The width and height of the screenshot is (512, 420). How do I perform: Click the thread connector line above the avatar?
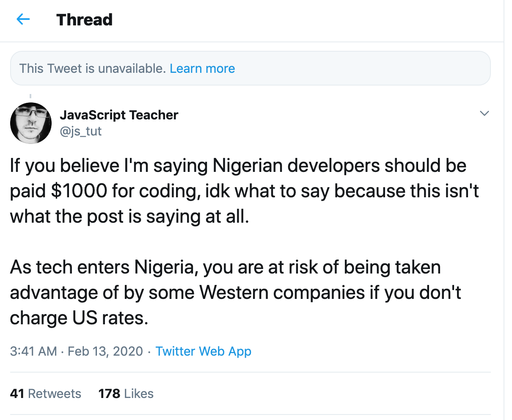click(x=30, y=97)
